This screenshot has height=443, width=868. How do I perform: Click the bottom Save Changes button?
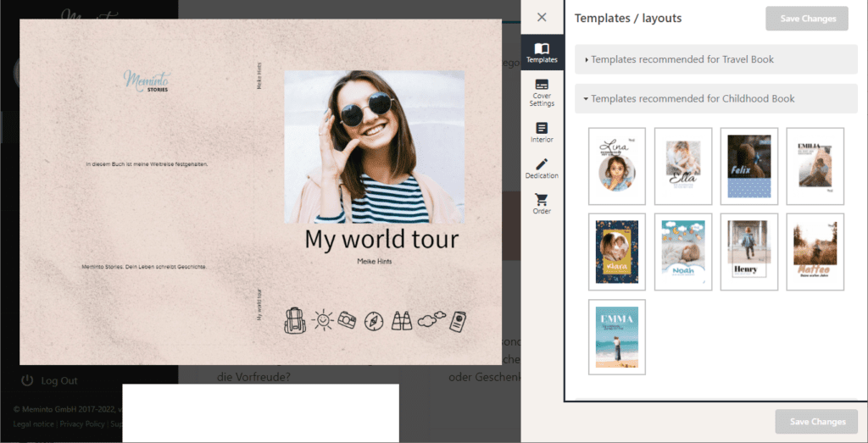click(817, 422)
